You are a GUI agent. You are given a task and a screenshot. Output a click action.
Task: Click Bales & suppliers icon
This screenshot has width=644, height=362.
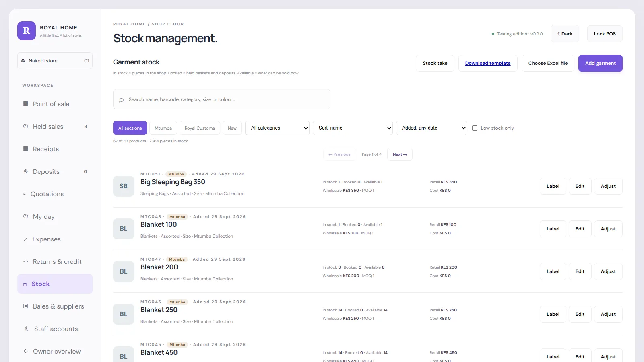(x=26, y=306)
